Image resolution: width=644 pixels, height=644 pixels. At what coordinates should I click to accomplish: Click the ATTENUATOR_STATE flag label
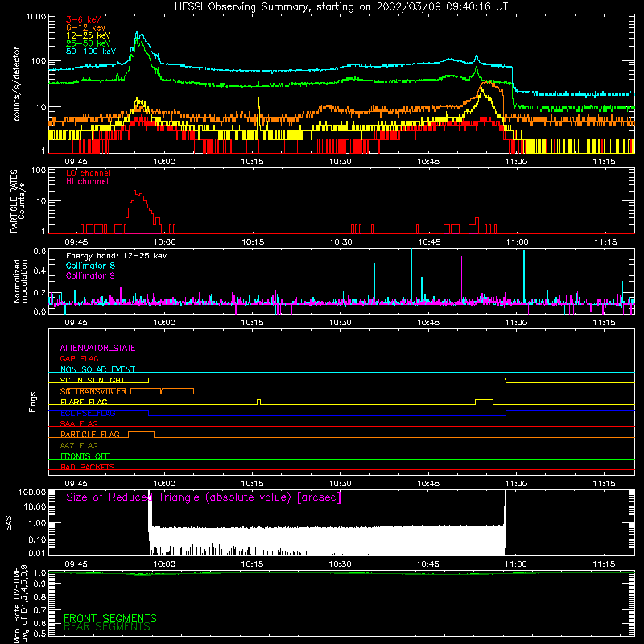97,349
